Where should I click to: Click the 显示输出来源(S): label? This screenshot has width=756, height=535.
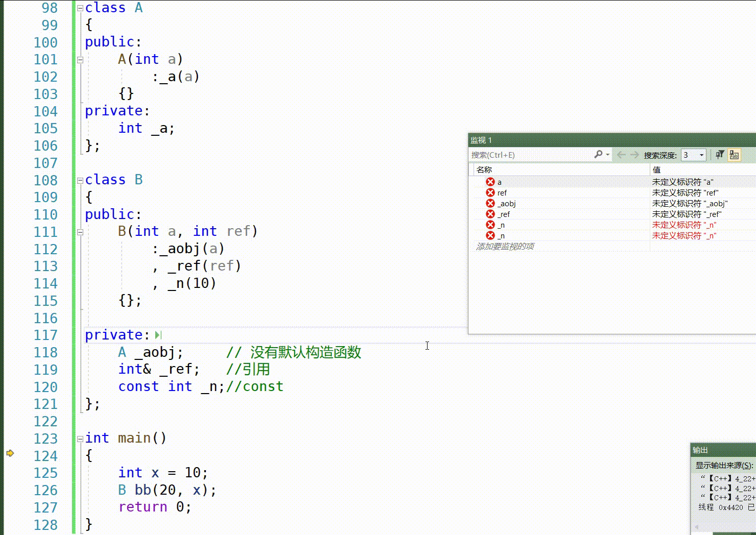tap(724, 465)
